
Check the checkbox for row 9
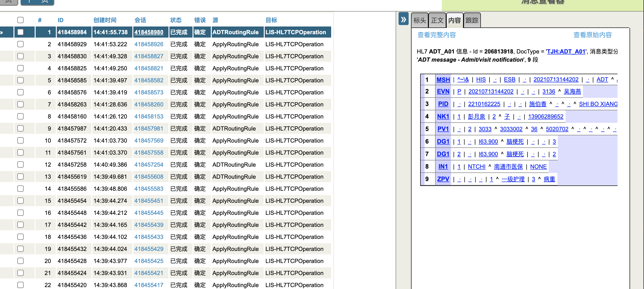tap(20, 129)
